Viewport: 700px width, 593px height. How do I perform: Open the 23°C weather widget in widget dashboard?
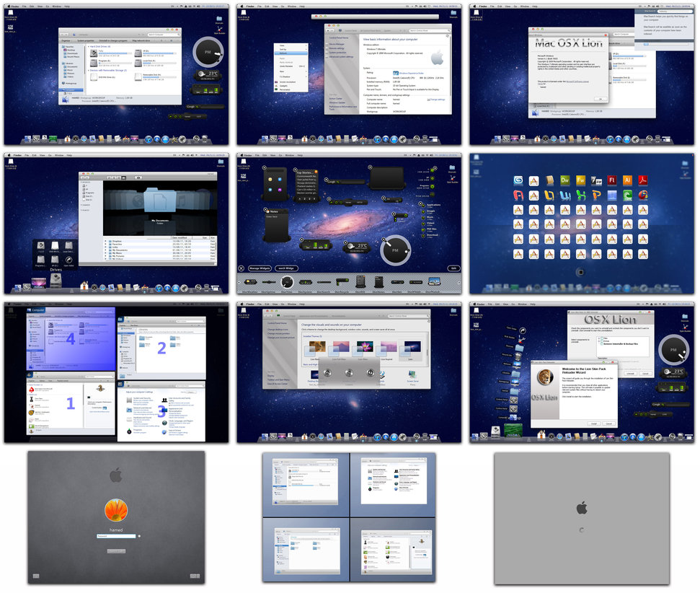click(357, 247)
